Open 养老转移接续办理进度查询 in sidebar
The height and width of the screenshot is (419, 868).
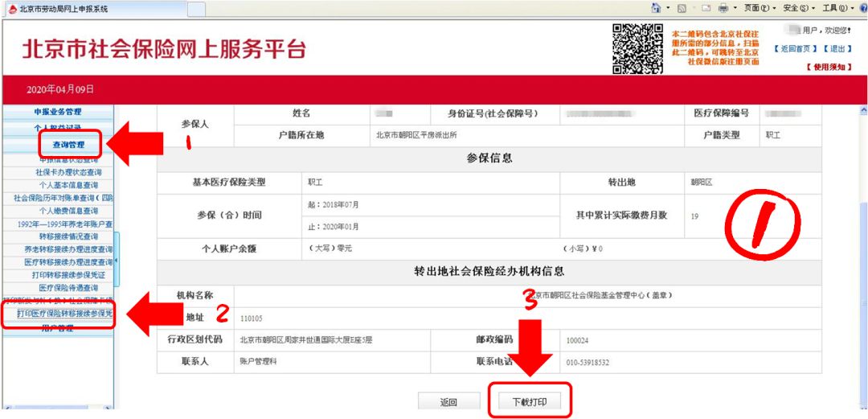[68, 249]
